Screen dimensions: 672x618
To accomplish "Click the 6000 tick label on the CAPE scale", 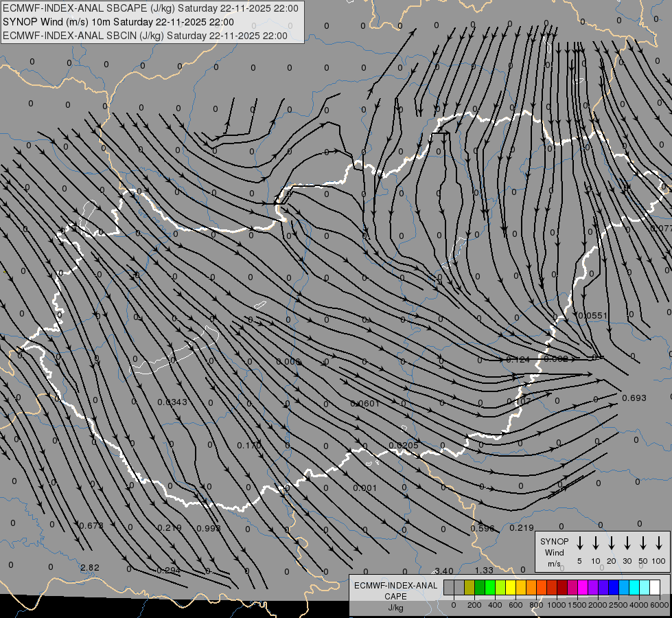I will click(660, 605).
